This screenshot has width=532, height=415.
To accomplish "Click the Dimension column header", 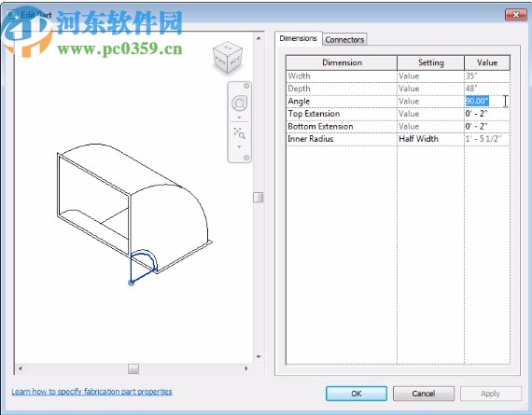I will pos(342,62).
